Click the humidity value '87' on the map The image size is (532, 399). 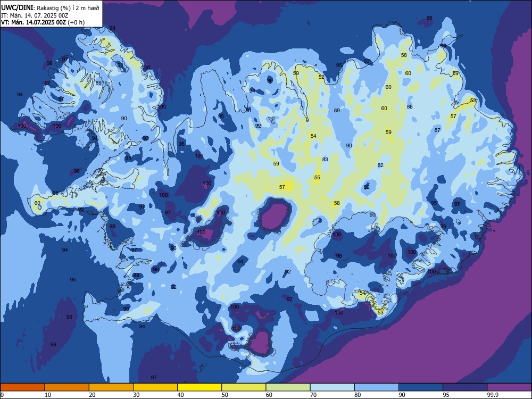(437, 130)
